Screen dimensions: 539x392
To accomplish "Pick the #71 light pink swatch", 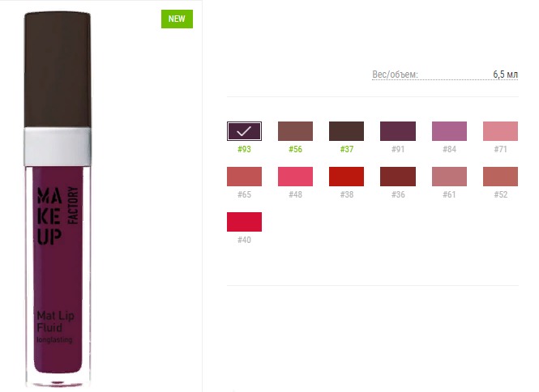I will pyautogui.click(x=500, y=131).
